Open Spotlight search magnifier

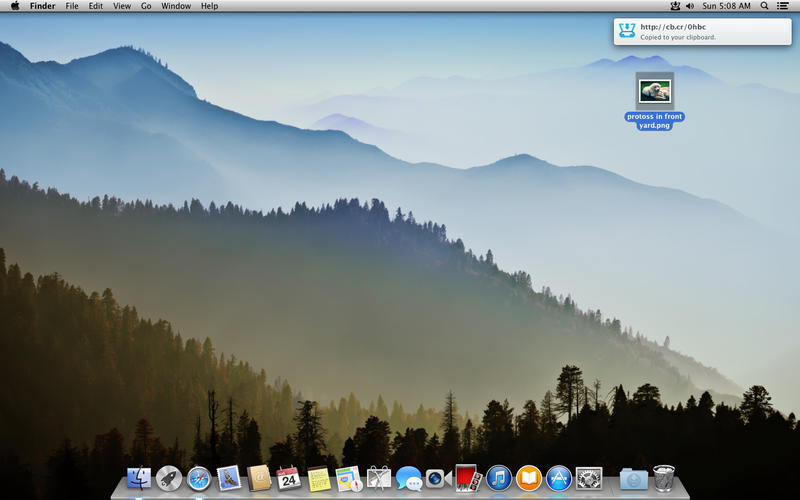point(764,6)
